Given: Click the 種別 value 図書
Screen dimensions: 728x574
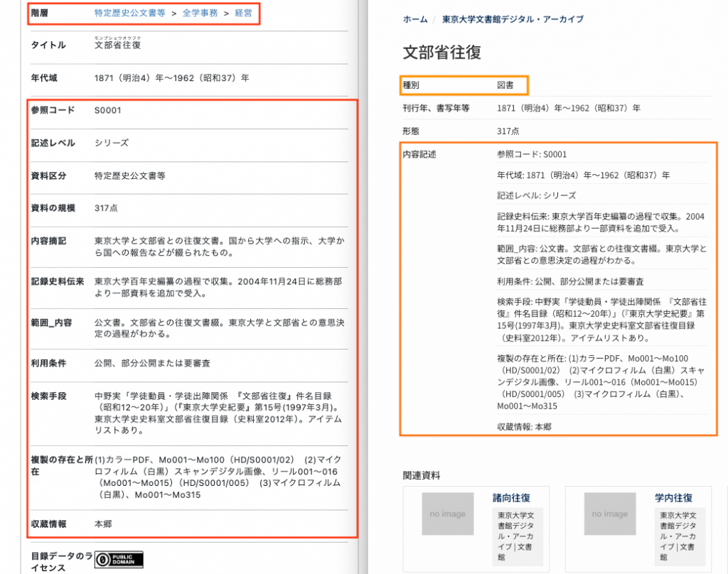Looking at the screenshot, I should tap(507, 86).
